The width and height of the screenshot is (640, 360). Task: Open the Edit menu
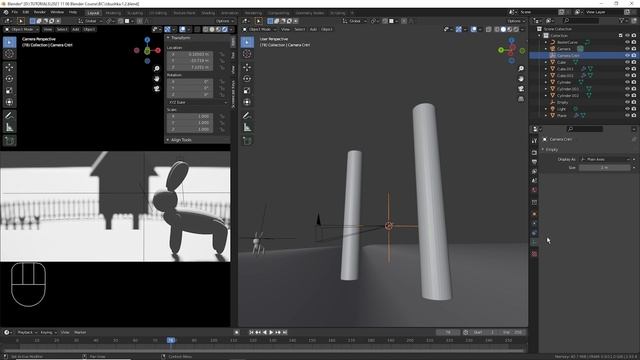click(x=26, y=12)
